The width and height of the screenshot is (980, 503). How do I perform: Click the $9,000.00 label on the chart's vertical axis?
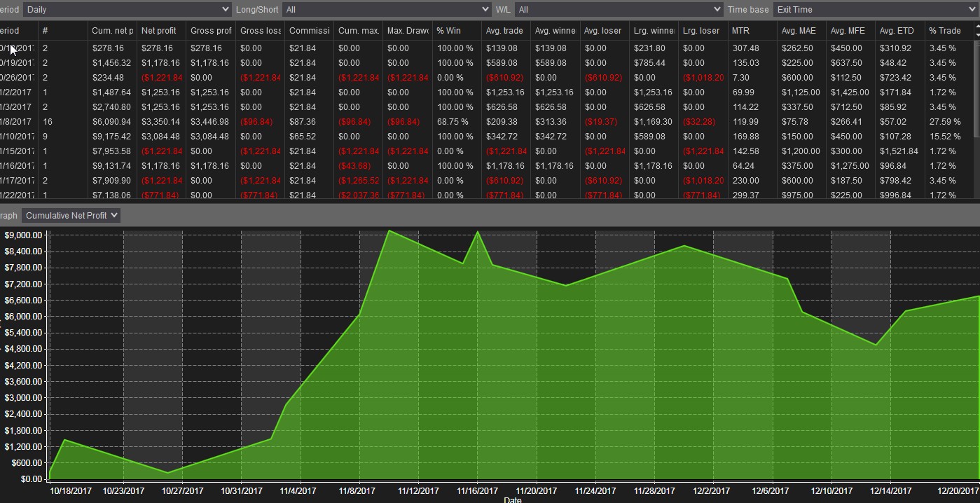pyautogui.click(x=22, y=235)
